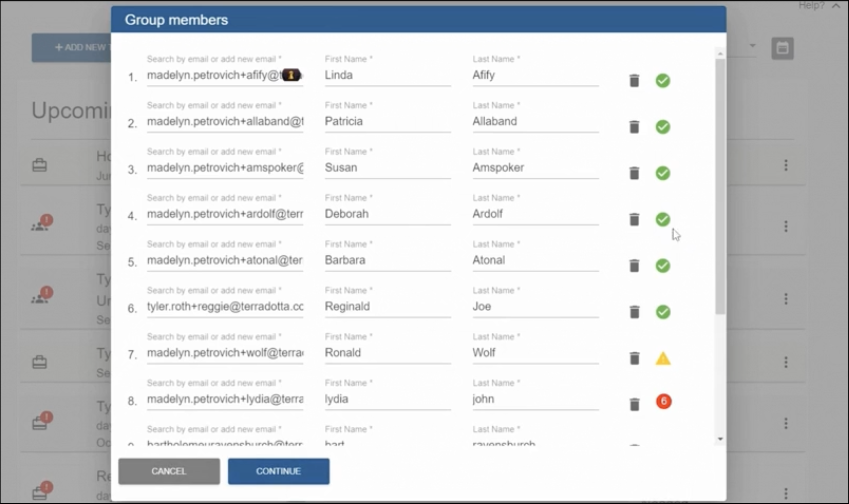Viewport: 849px width, 504px height.
Task: Edit email field tyler.roth+reggie
Action: tap(225, 306)
